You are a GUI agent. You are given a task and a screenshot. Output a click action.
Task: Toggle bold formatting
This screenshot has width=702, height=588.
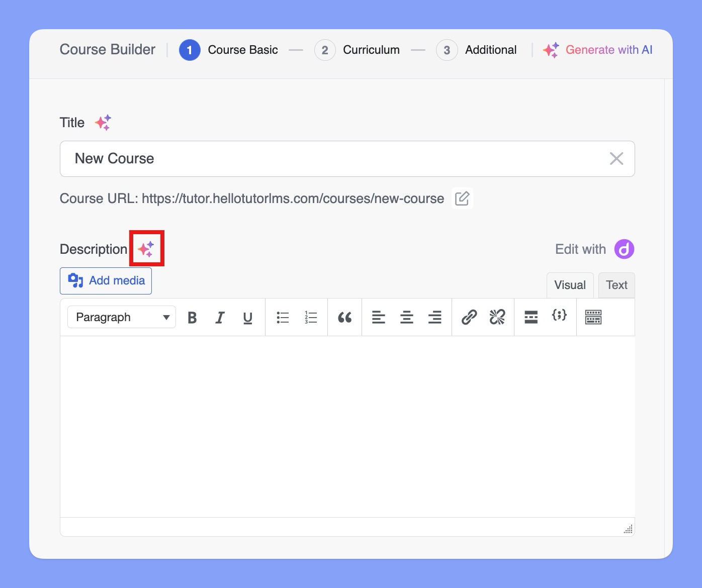pos(192,317)
